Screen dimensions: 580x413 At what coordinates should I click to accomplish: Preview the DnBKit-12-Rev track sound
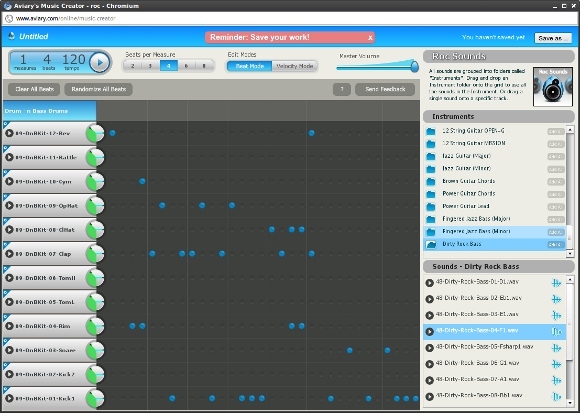click(x=9, y=133)
